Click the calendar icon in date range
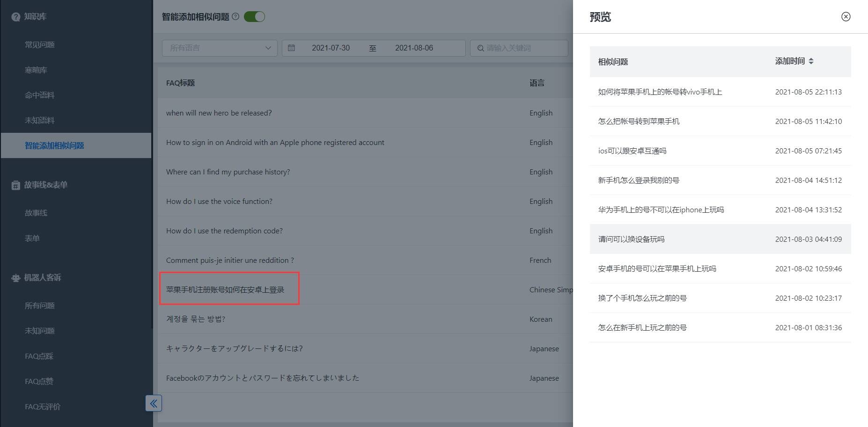The width and height of the screenshot is (868, 427). point(291,48)
